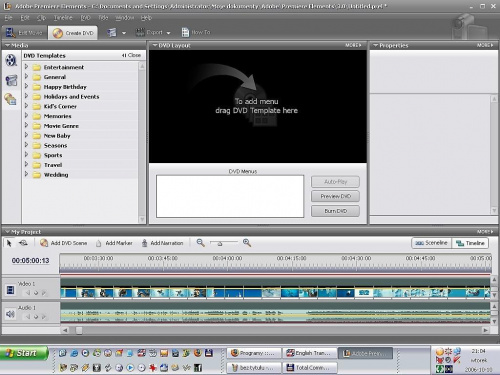Click the toolbar dropdown arrow beside Export
This screenshot has height=375, width=500.
coord(168,33)
